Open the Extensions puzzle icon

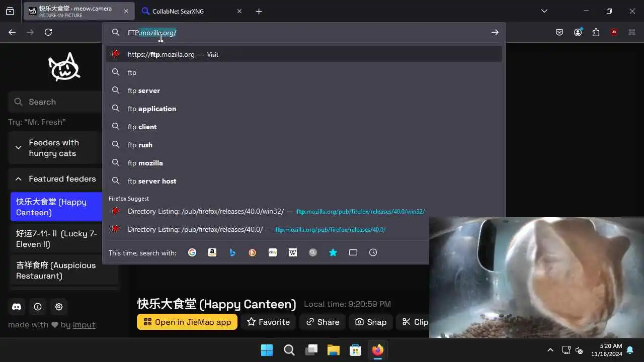coord(596,32)
